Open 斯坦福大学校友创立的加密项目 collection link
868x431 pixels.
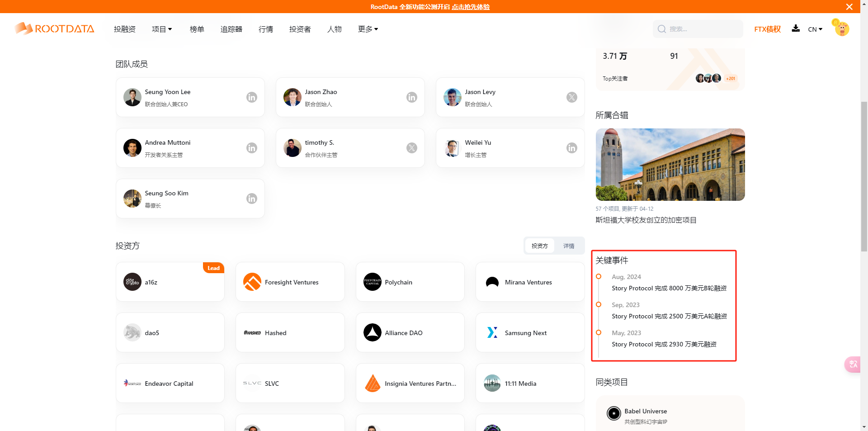point(646,220)
